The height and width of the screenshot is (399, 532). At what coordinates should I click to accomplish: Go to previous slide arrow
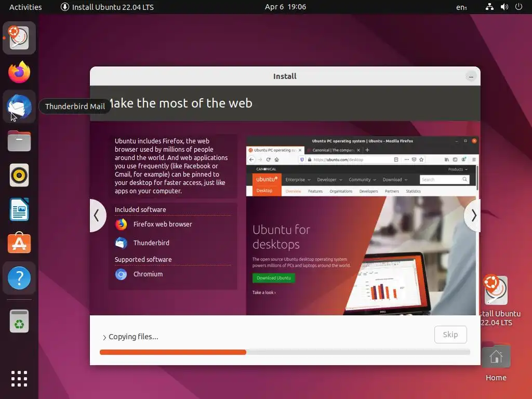[97, 216]
